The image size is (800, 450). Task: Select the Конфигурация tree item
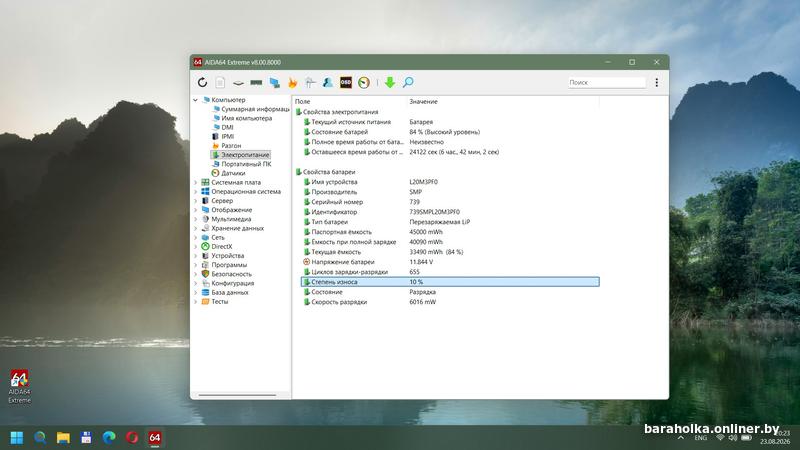pyautogui.click(x=228, y=283)
